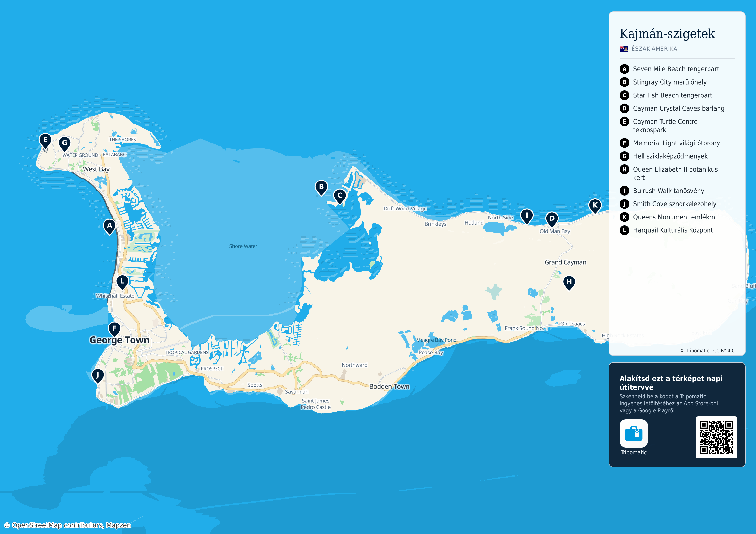Click legend badge A beside Seven Mile Beach
Image resolution: width=756 pixels, height=534 pixels.
coord(624,69)
